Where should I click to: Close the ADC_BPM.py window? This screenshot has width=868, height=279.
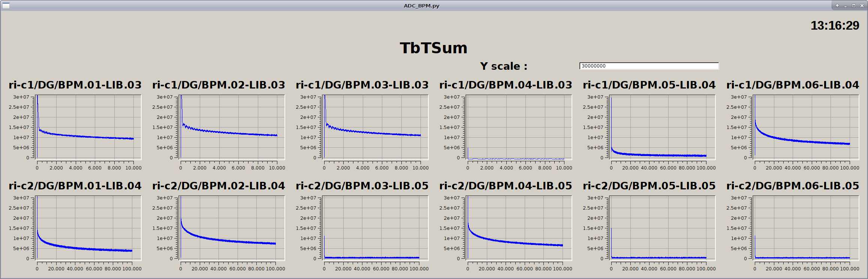click(862, 6)
